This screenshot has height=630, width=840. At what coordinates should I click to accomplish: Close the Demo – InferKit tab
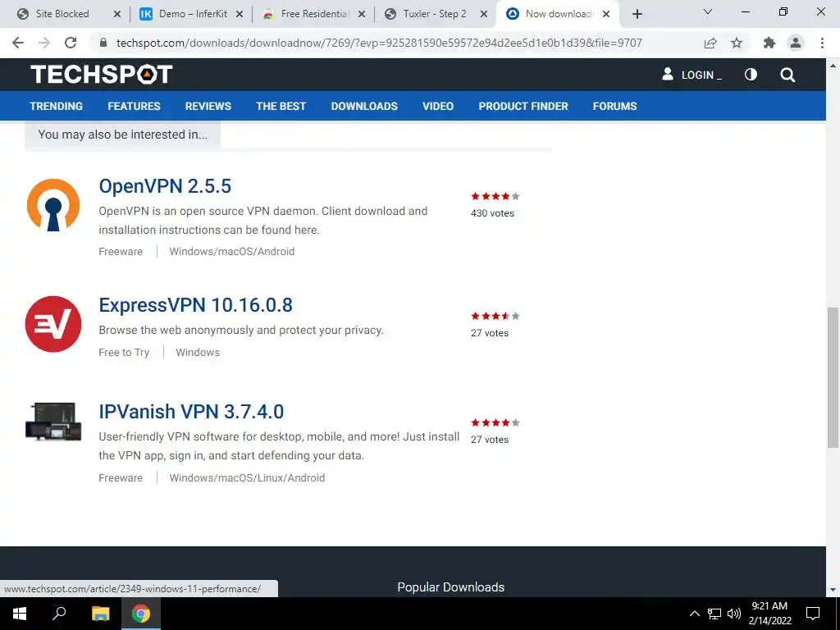click(x=240, y=14)
